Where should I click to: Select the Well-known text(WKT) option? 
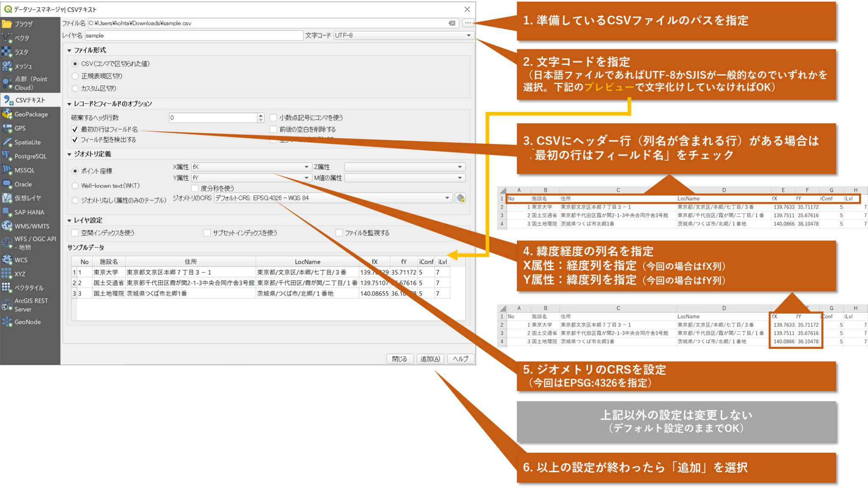click(75, 185)
